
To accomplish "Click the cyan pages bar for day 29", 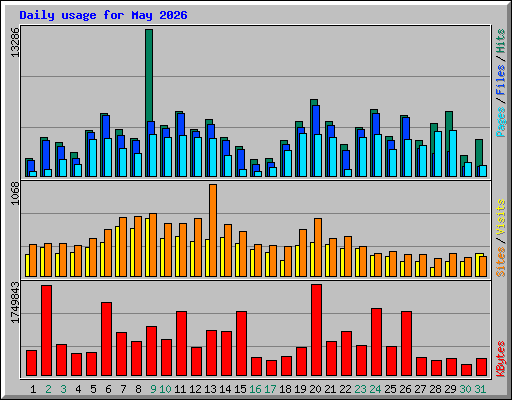I will [x=453, y=153].
